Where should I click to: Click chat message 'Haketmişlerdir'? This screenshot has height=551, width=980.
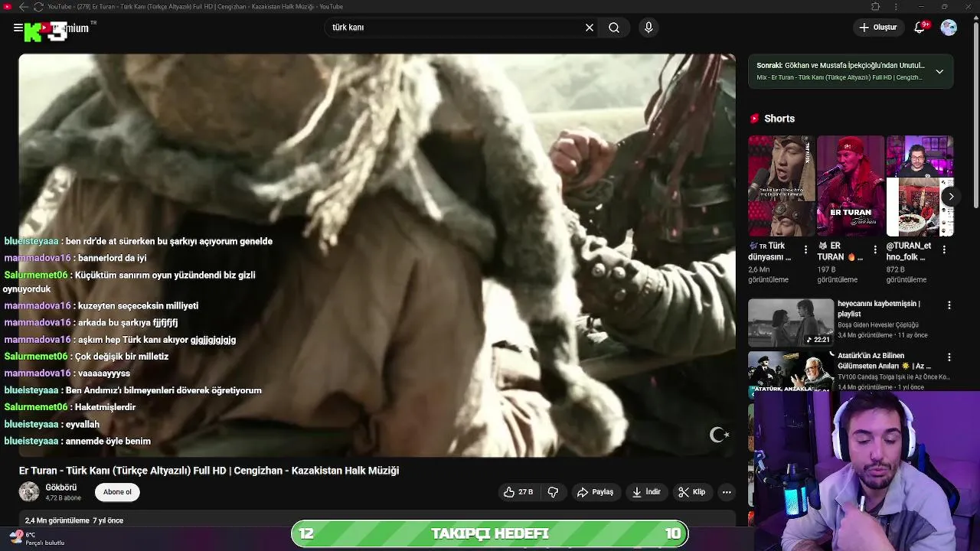point(105,407)
